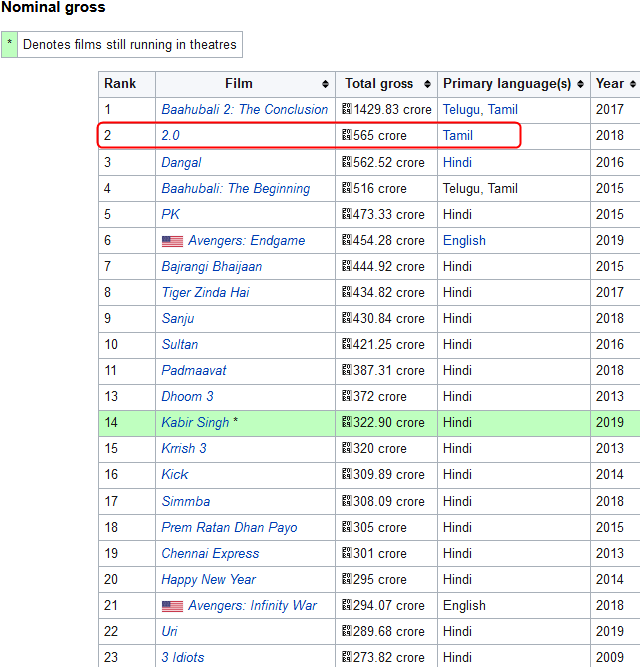Screen dimensions: 640x667
Task: Open the Krrish 3 film link
Action: pos(184,448)
